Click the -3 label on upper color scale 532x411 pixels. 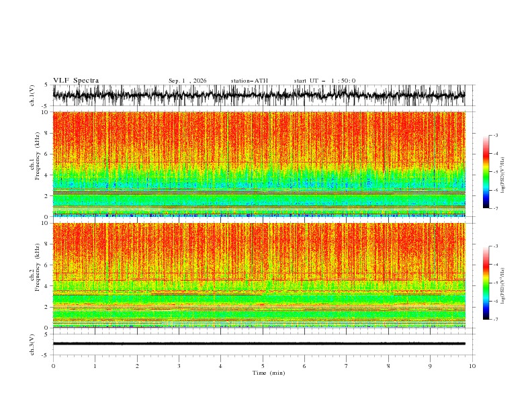495,135
